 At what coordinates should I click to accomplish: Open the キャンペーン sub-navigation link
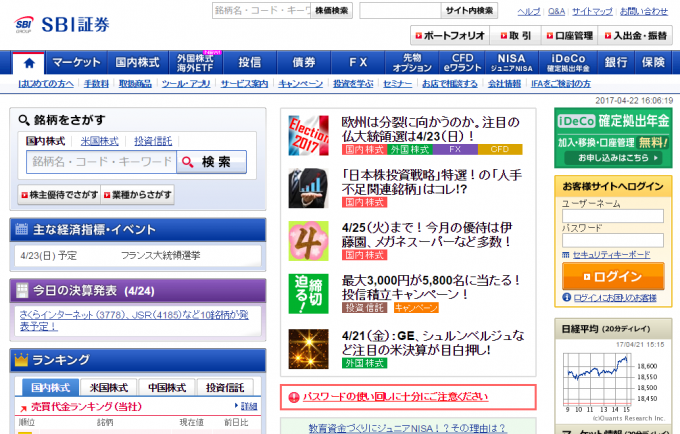tap(301, 84)
